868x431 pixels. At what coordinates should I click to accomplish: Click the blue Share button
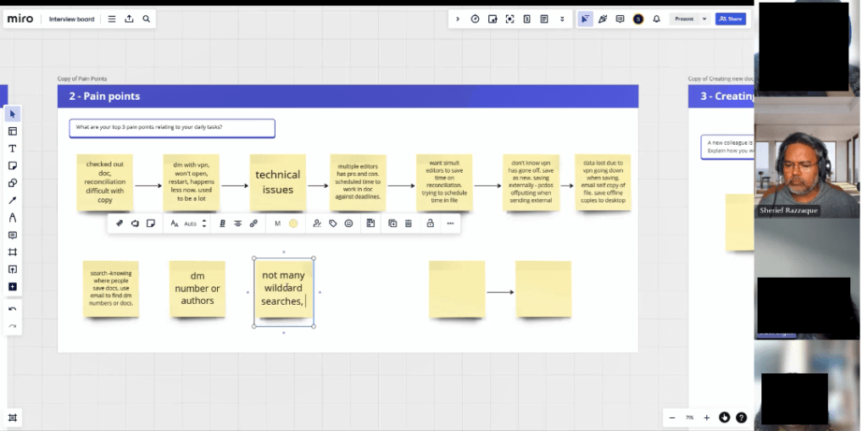pyautogui.click(x=731, y=19)
